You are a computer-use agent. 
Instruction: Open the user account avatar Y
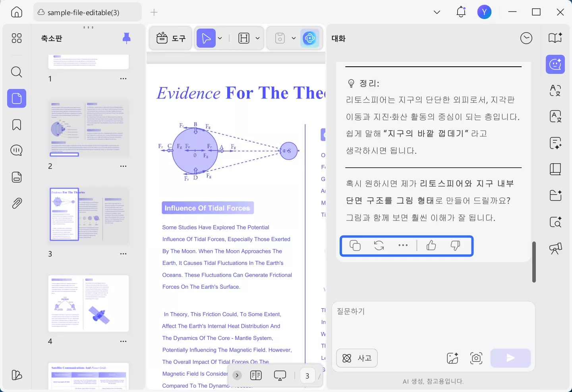tap(484, 12)
